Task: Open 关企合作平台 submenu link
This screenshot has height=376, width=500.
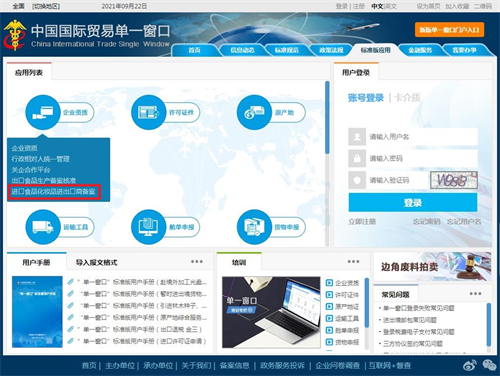Action: click(31, 170)
